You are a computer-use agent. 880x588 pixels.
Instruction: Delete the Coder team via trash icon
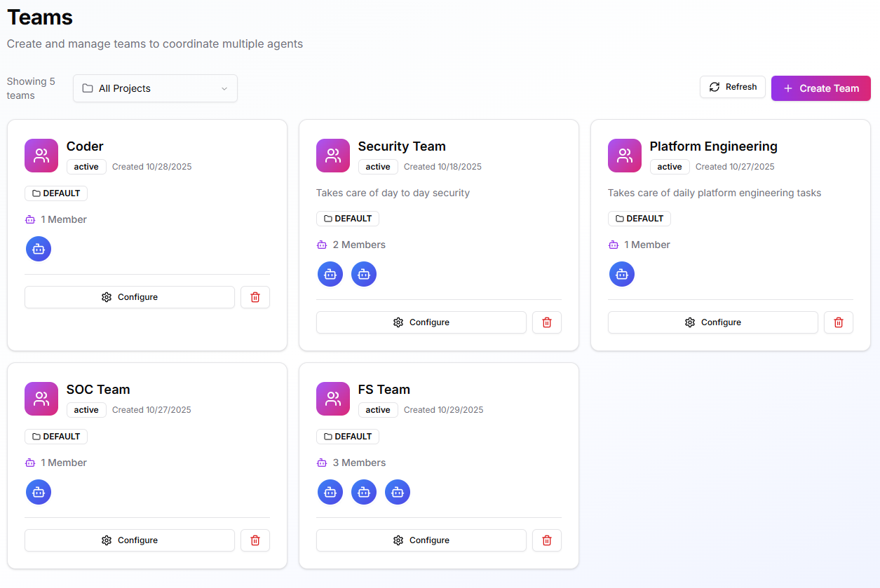coord(255,297)
